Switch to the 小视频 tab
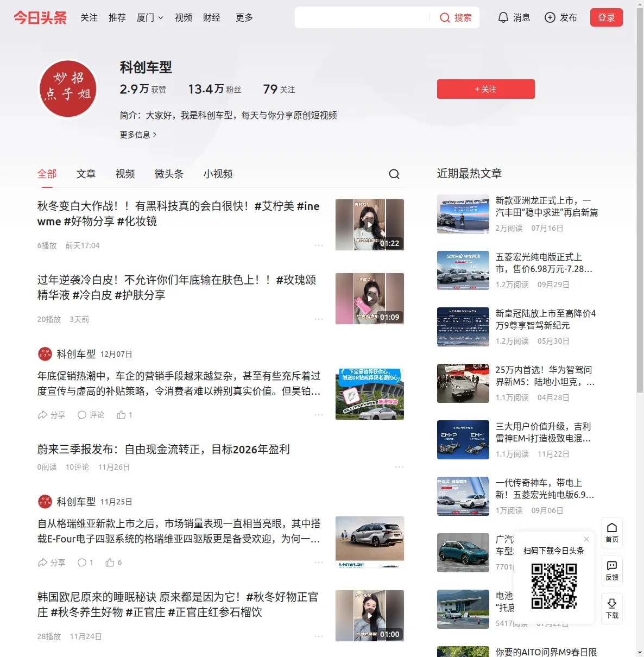644x657 pixels. [218, 174]
